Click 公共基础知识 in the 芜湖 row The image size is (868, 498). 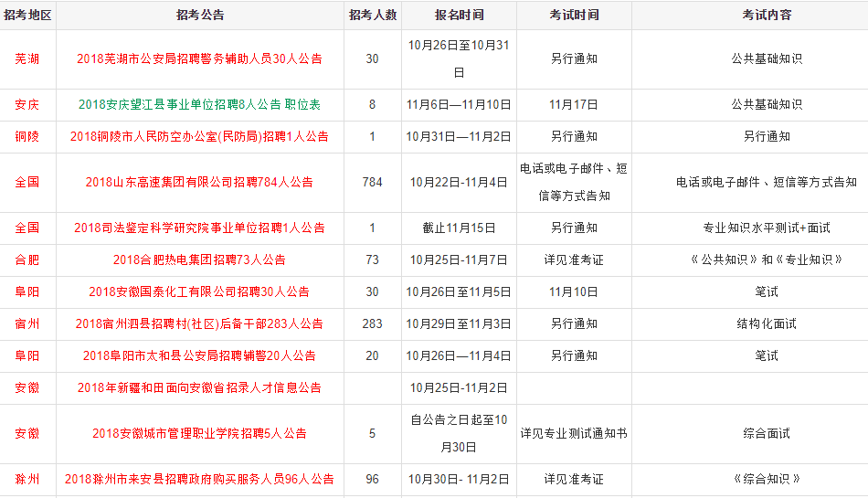point(767,58)
